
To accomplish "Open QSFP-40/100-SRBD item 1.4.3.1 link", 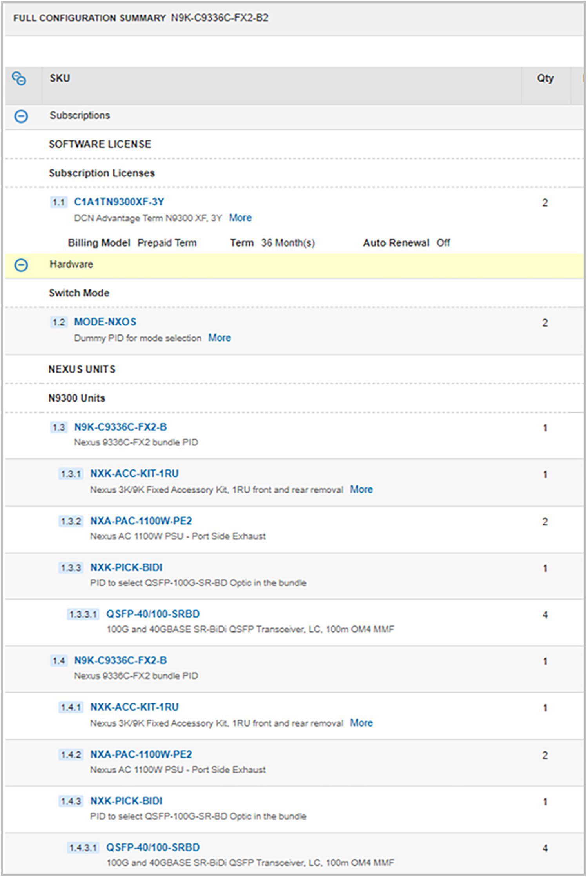I will coord(153,847).
